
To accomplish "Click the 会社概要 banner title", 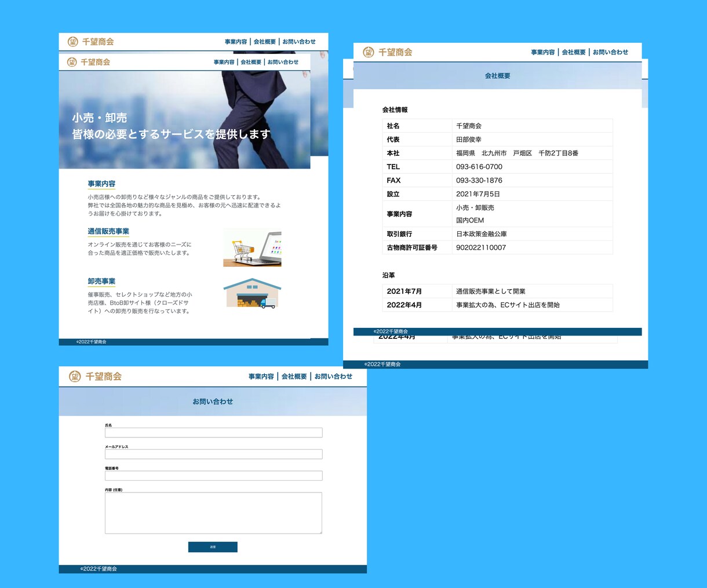I will pyautogui.click(x=497, y=76).
